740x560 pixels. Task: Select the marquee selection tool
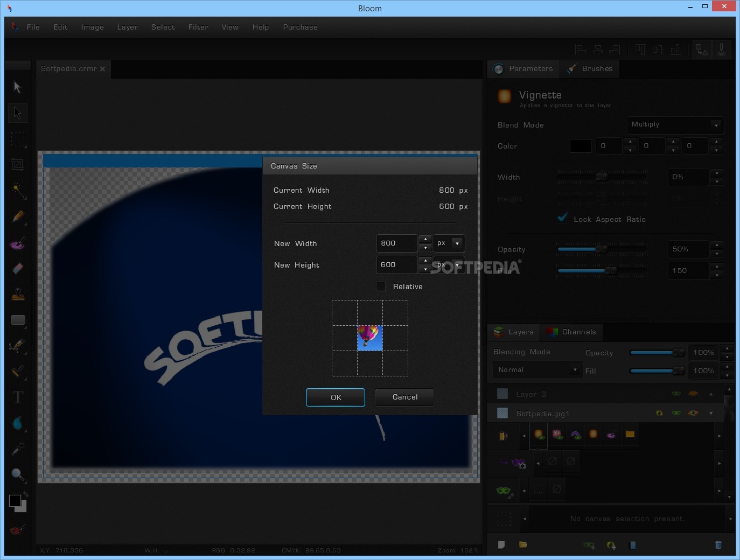click(18, 139)
